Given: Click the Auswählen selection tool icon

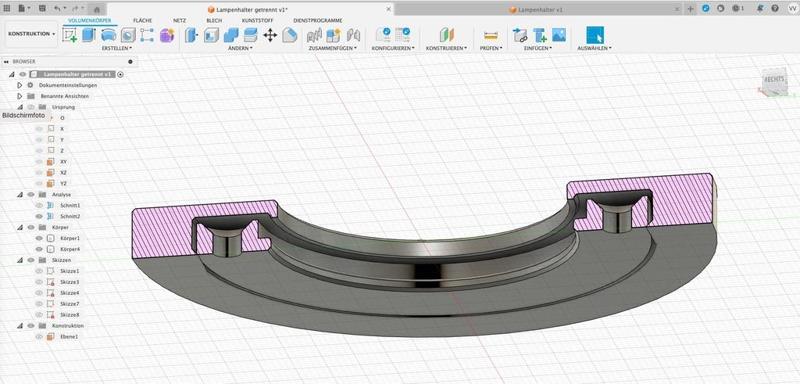Looking at the screenshot, I should [x=595, y=35].
